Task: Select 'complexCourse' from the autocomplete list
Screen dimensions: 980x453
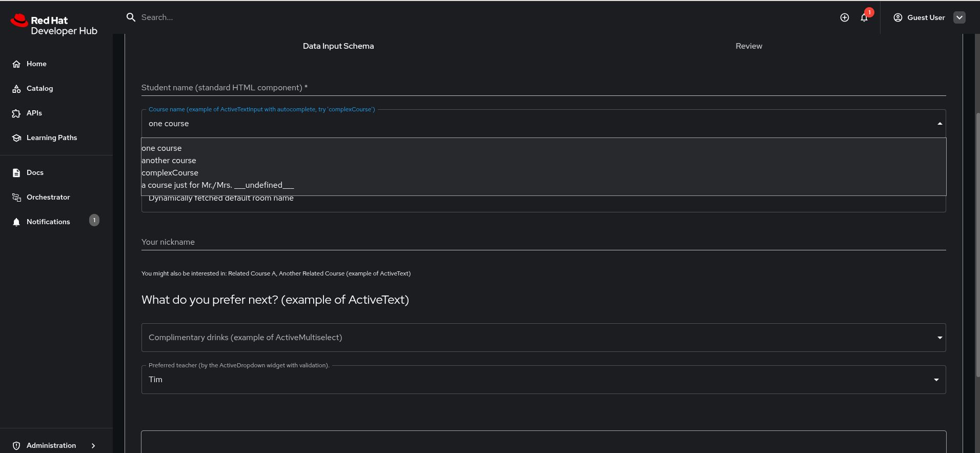Action: pos(170,173)
